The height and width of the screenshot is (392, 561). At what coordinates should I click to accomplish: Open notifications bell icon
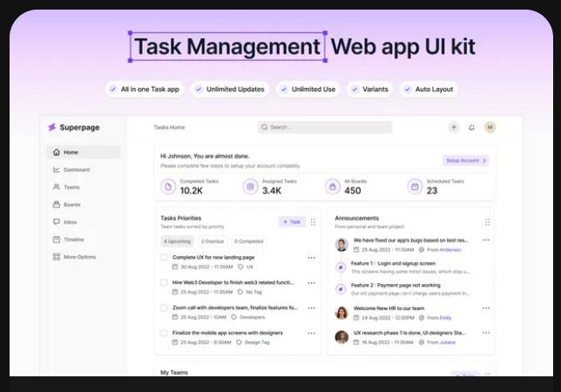tap(472, 127)
